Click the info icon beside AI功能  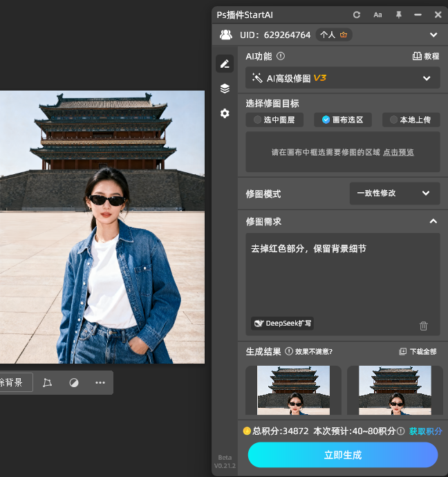[281, 57]
